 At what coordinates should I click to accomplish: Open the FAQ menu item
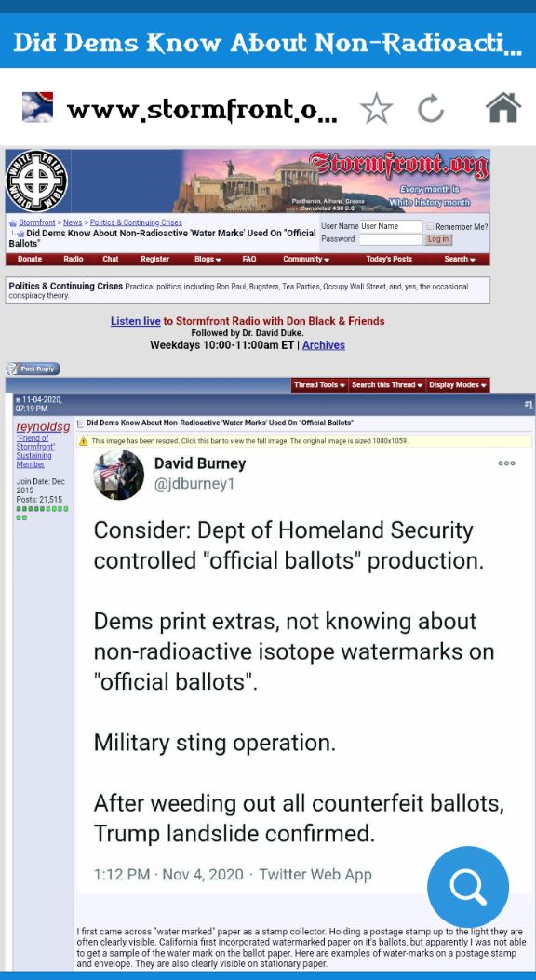[249, 260]
